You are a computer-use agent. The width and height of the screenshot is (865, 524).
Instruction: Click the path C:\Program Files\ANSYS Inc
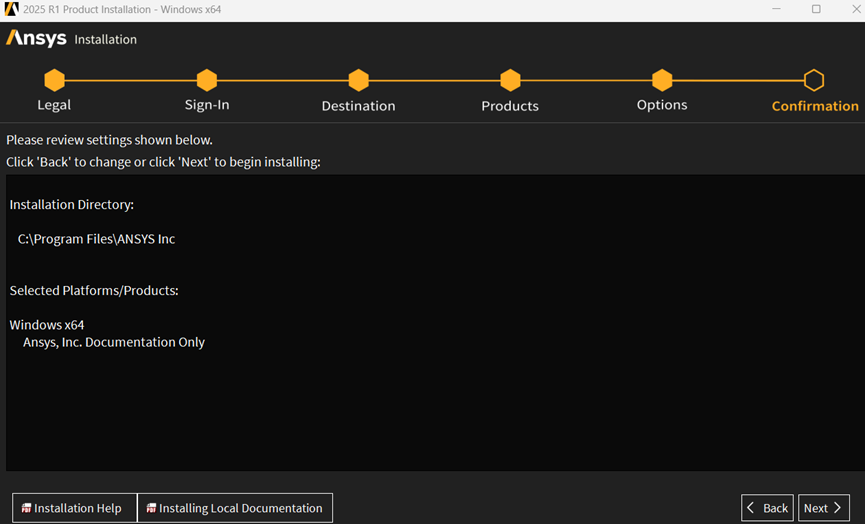pyautogui.click(x=97, y=239)
